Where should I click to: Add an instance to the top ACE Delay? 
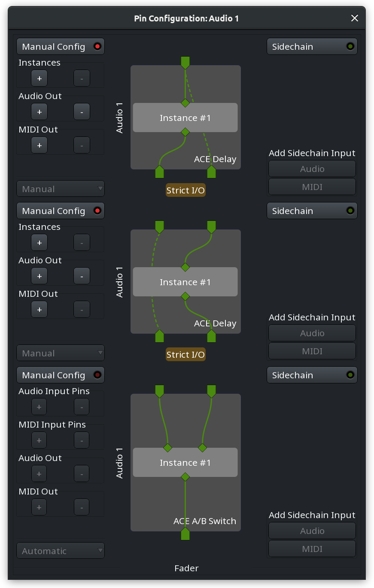39,78
